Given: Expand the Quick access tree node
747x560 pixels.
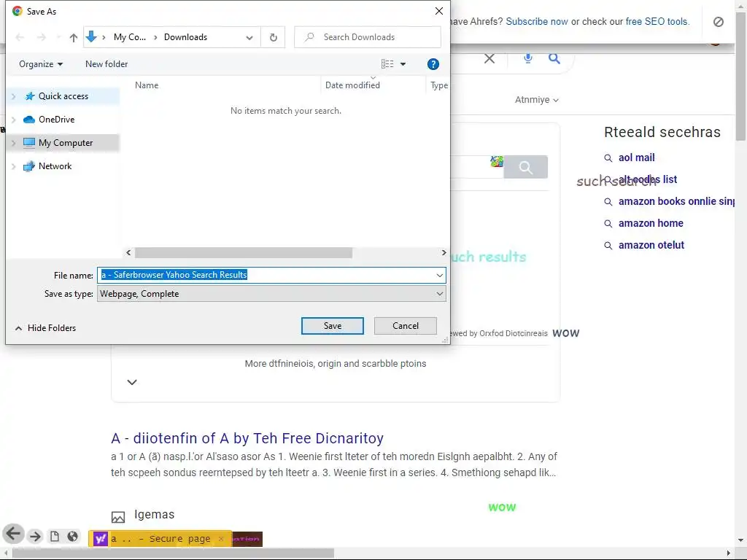Looking at the screenshot, I should click(x=13, y=96).
